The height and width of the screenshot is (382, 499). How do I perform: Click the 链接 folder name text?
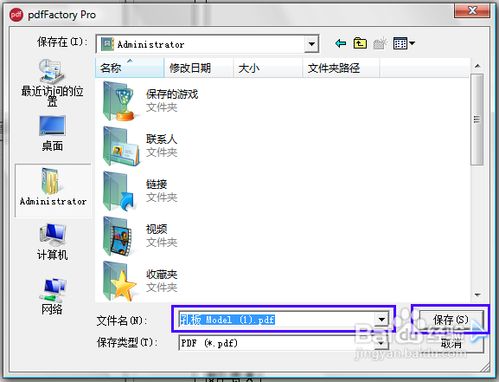pos(156,184)
